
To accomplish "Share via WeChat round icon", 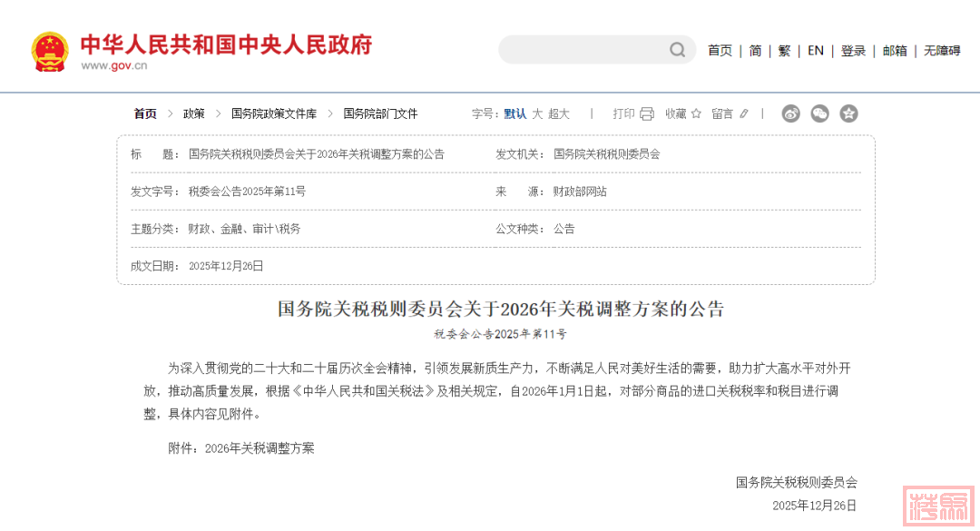I will click(819, 113).
